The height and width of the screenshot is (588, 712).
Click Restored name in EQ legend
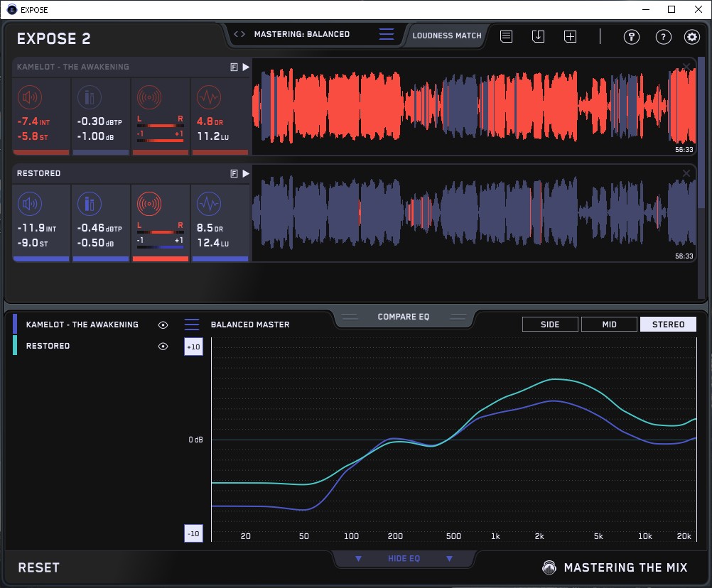(48, 346)
